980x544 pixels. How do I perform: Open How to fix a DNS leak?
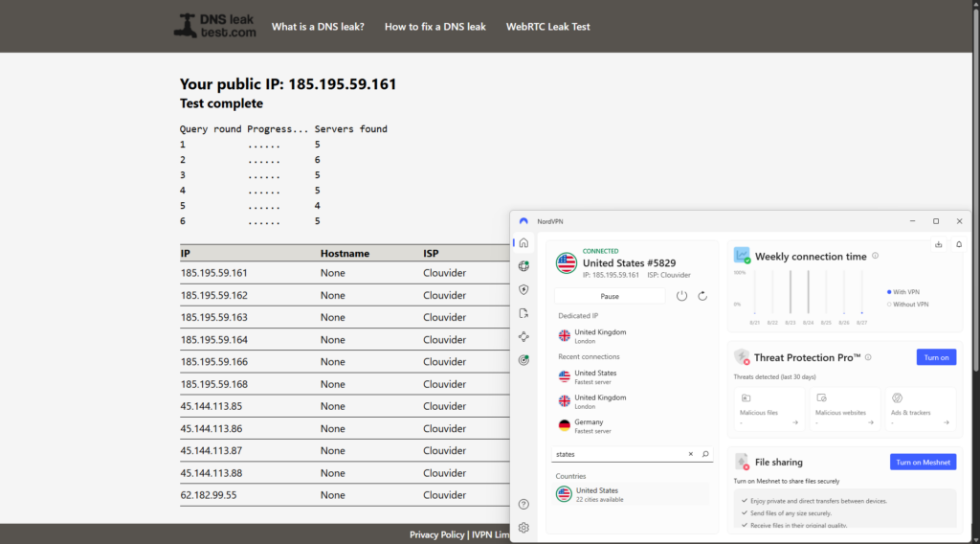click(435, 27)
